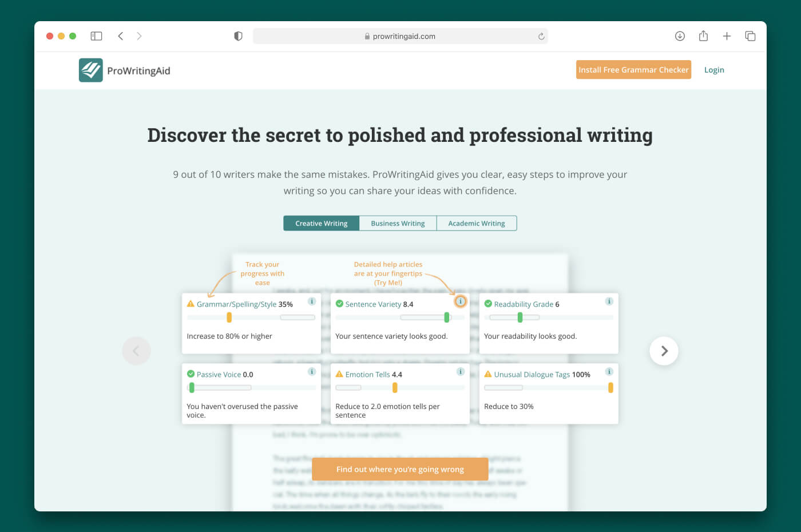801x532 pixels.
Task: Click the Sentence Variety card title
Action: [373, 304]
